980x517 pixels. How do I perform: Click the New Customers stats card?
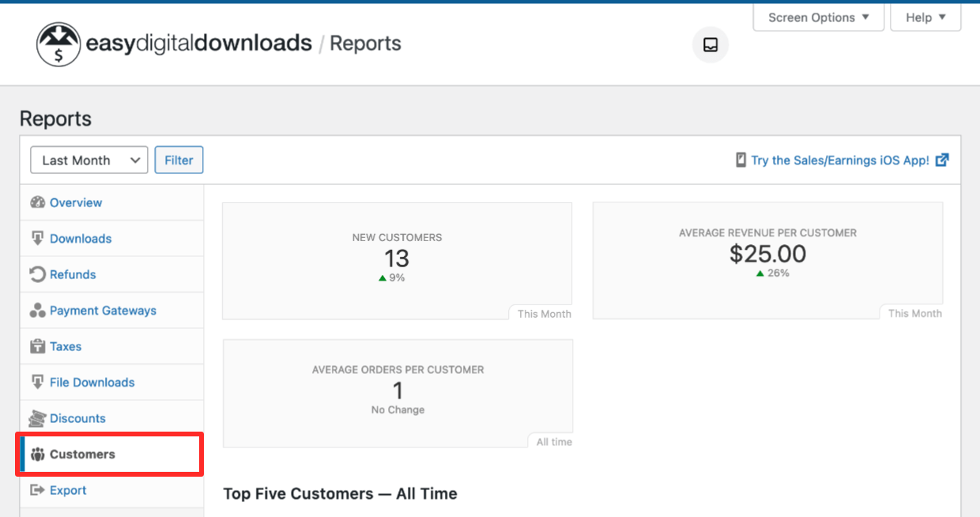pos(398,261)
